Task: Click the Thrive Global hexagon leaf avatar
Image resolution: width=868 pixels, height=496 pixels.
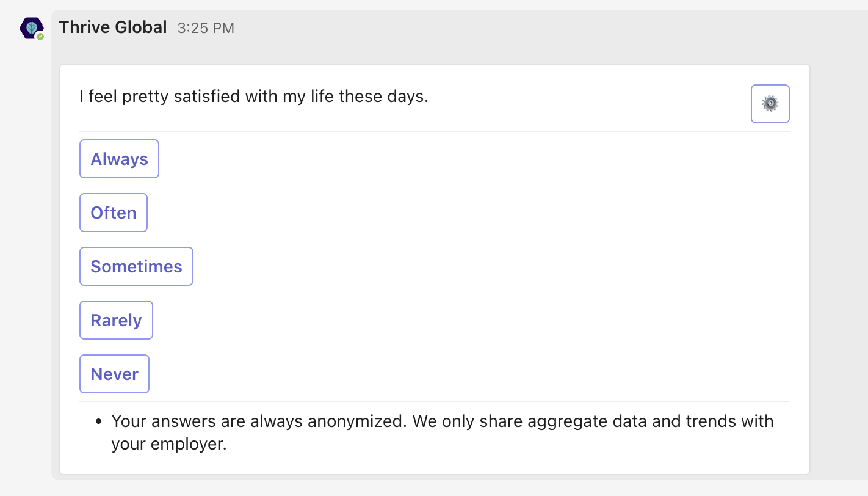Action: coord(31,28)
